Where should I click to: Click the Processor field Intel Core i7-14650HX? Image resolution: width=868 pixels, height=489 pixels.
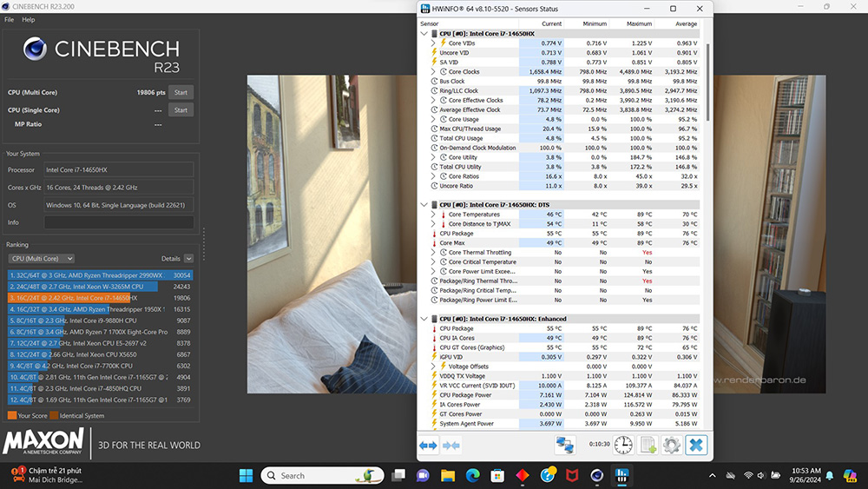pos(119,170)
